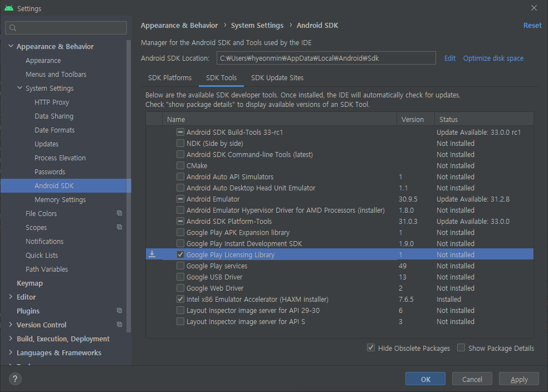Switch to the SDK Platforms tab
Screen dimensions: 548x392
click(170, 78)
